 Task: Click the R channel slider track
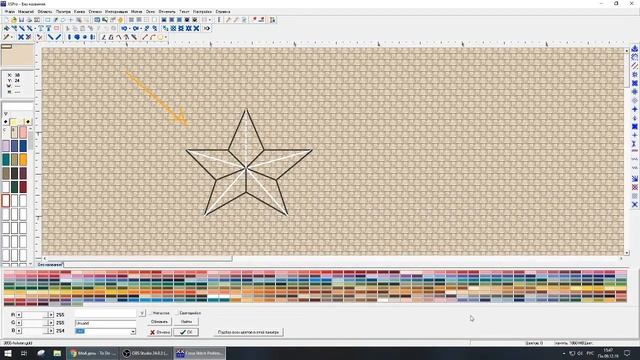click(35, 315)
